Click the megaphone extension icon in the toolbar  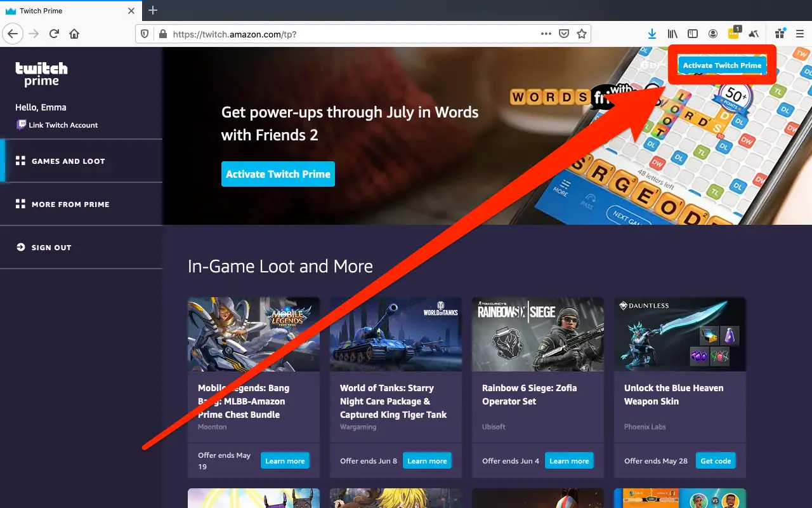(x=753, y=34)
